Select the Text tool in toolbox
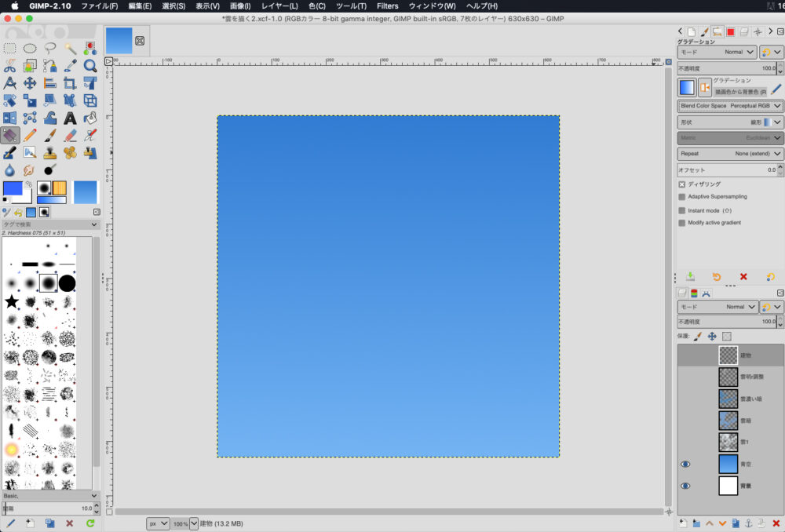 pyautogui.click(x=70, y=118)
